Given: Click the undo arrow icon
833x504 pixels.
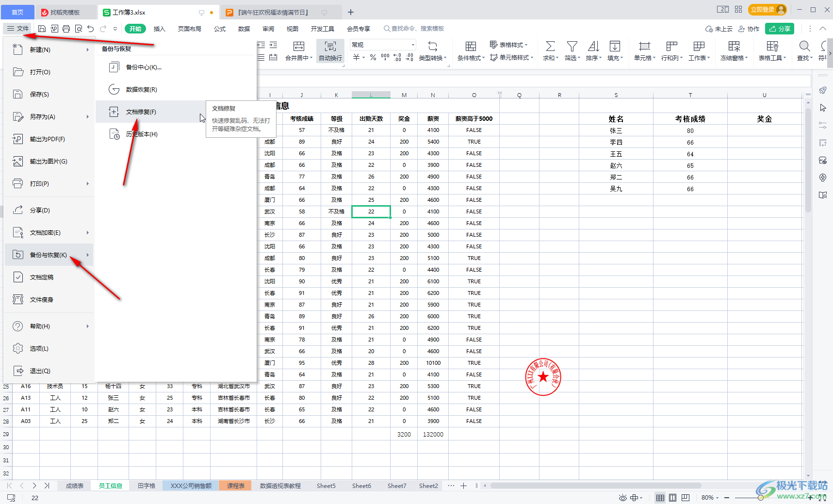Looking at the screenshot, I should coord(91,29).
